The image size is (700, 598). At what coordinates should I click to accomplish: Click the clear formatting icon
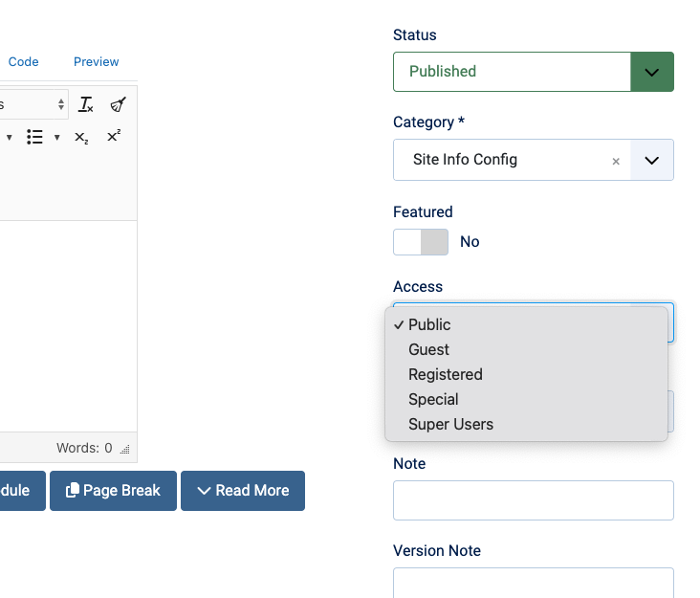pyautogui.click(x=86, y=104)
